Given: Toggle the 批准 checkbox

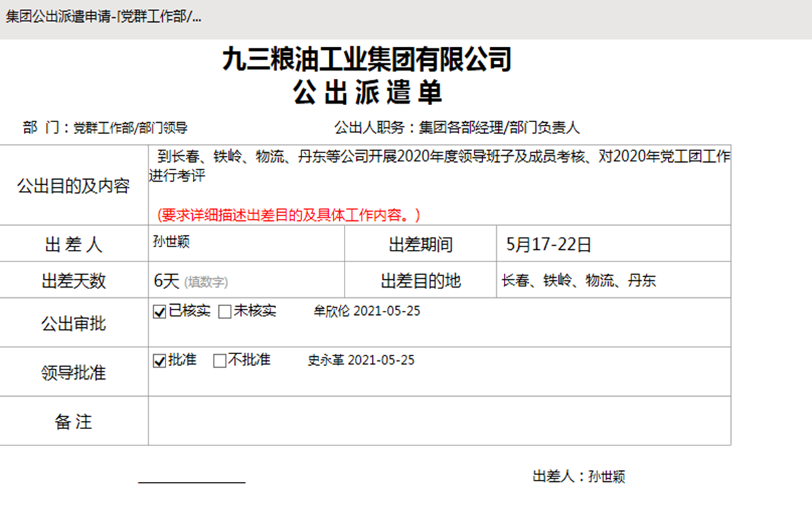Looking at the screenshot, I should [x=159, y=361].
